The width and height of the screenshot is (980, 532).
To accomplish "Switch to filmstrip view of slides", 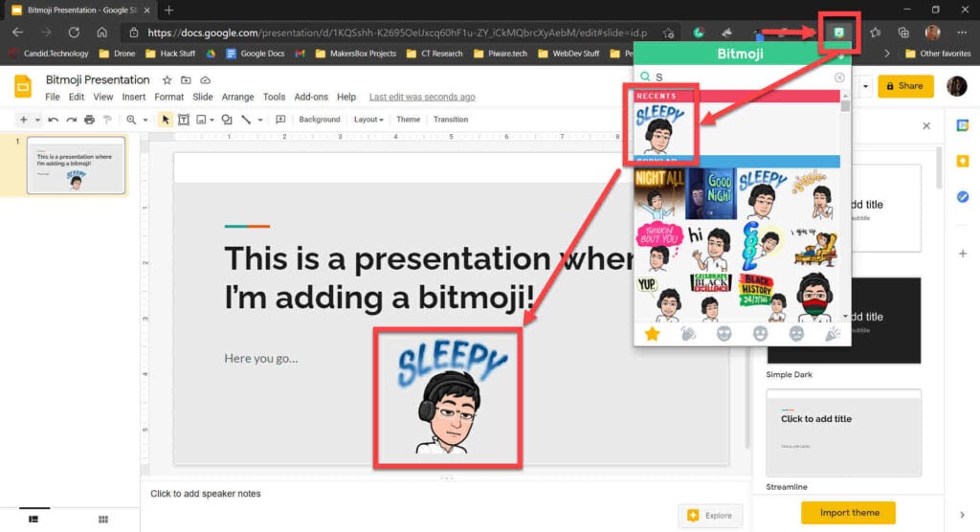I will click(x=33, y=520).
